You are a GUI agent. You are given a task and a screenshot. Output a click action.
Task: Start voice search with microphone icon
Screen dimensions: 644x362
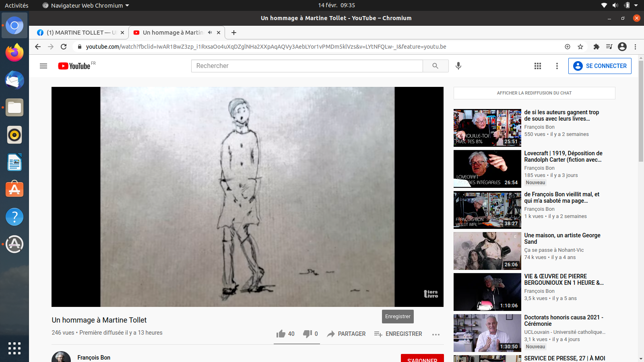pos(458,66)
